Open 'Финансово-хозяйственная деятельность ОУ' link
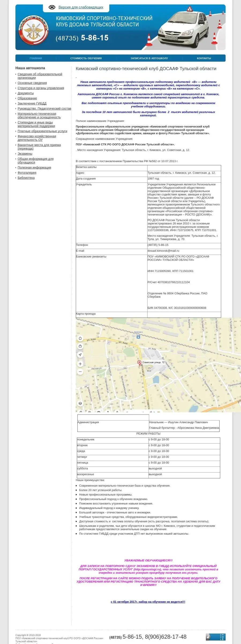 [x=37, y=138]
